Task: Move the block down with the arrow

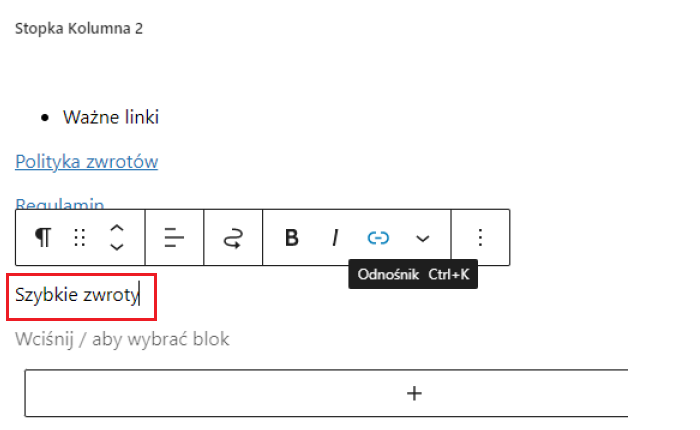Action: [x=117, y=247]
